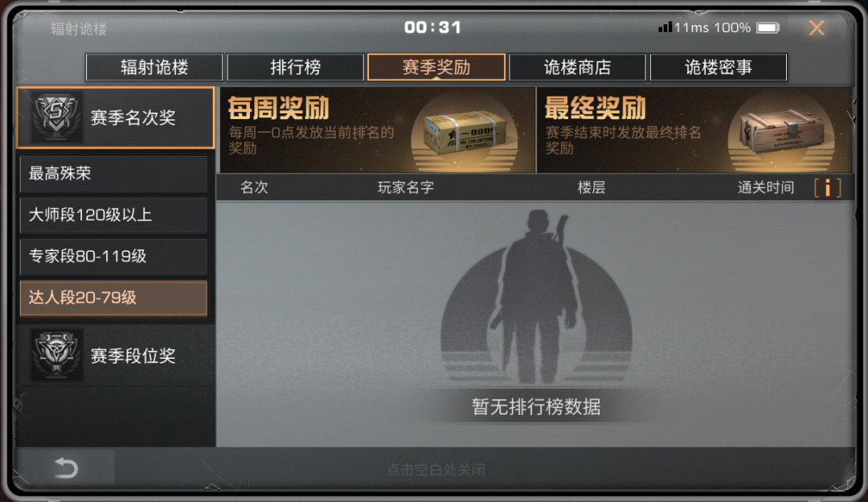868x502 pixels.
Task: Open the 诡楼密事 tab
Action: point(719,67)
